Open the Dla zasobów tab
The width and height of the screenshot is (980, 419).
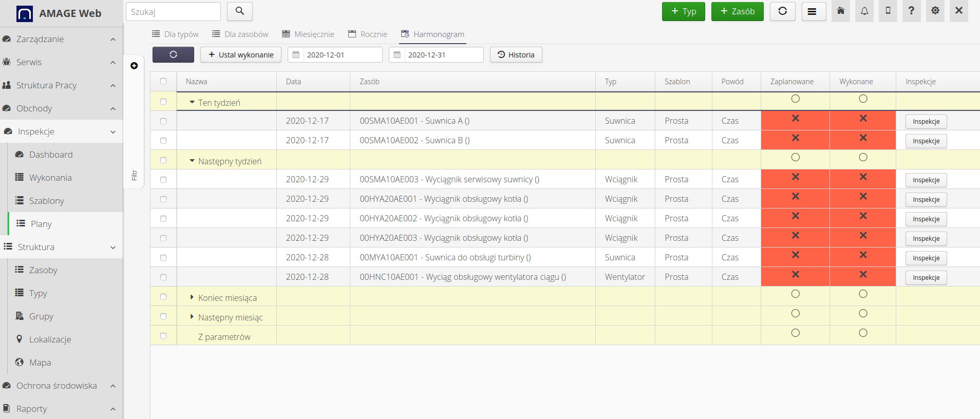[x=240, y=34]
